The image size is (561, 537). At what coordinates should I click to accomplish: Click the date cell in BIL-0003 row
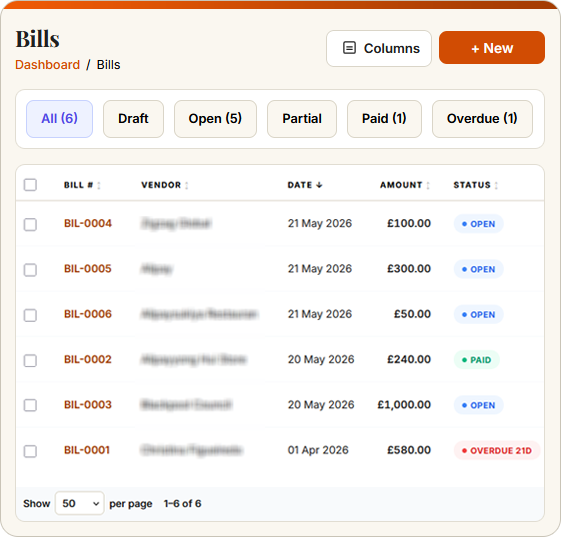[321, 405]
